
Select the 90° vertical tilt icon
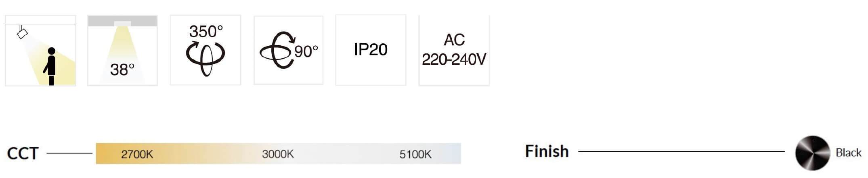click(288, 50)
